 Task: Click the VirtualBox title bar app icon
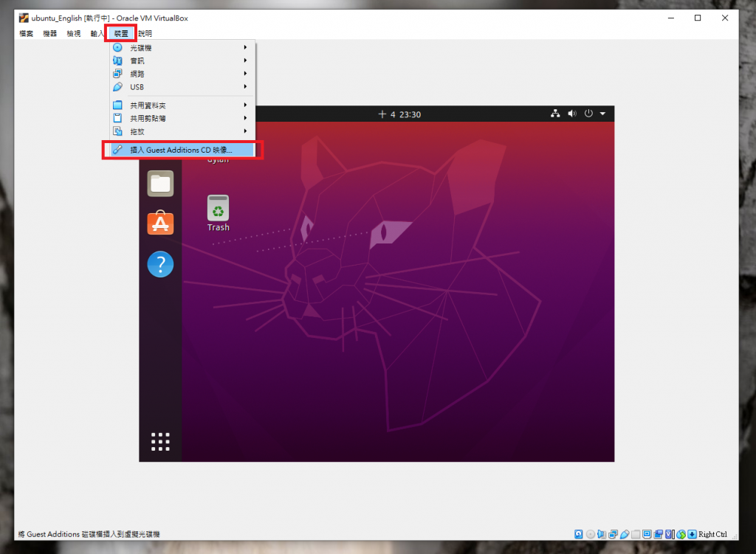(24, 18)
